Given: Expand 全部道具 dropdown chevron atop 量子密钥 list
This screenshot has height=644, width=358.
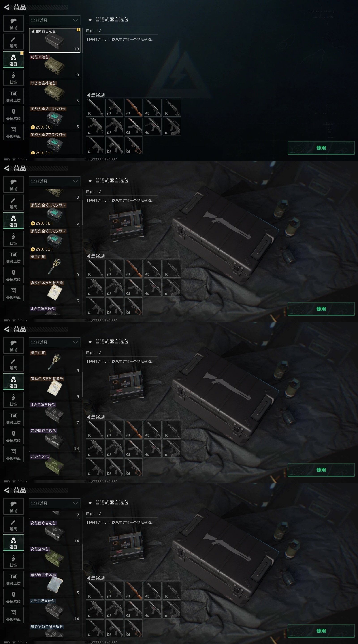Looking at the screenshot, I should (75, 342).
